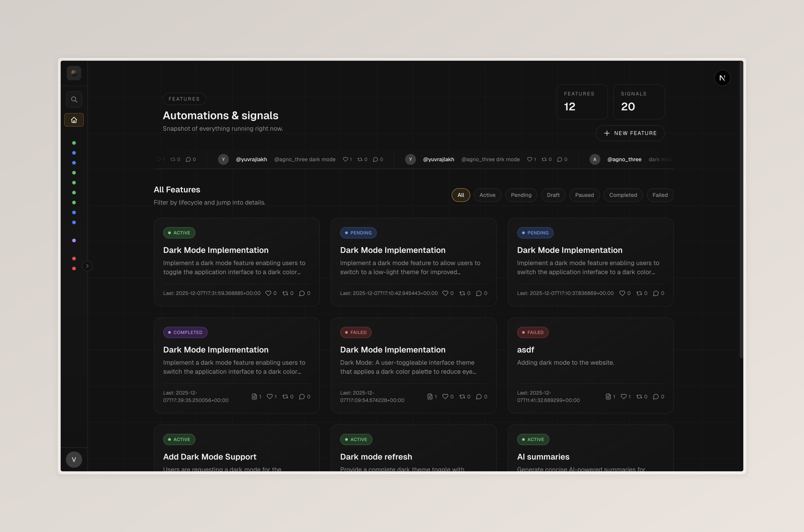Click the New Feature button
The width and height of the screenshot is (804, 532).
click(630, 133)
